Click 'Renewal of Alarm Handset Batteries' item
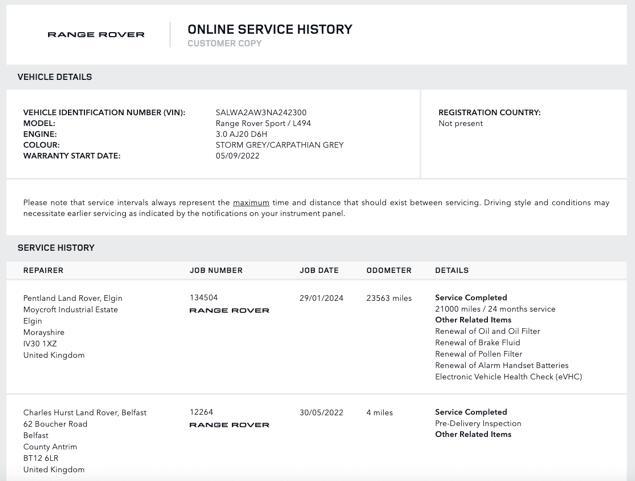635x481 pixels. point(502,365)
